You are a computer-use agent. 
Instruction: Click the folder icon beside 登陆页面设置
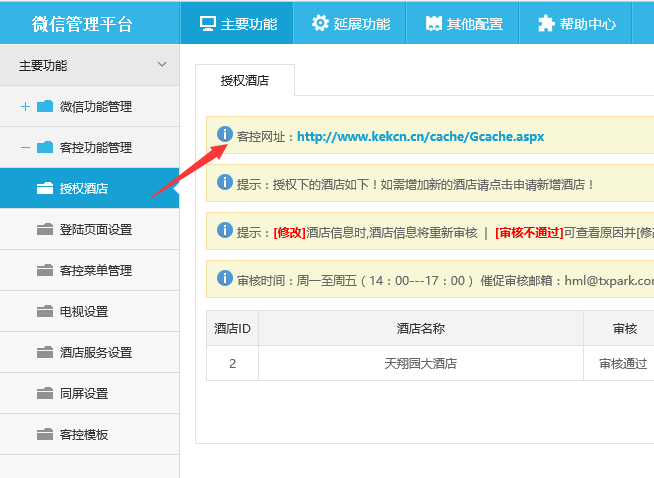[44, 229]
